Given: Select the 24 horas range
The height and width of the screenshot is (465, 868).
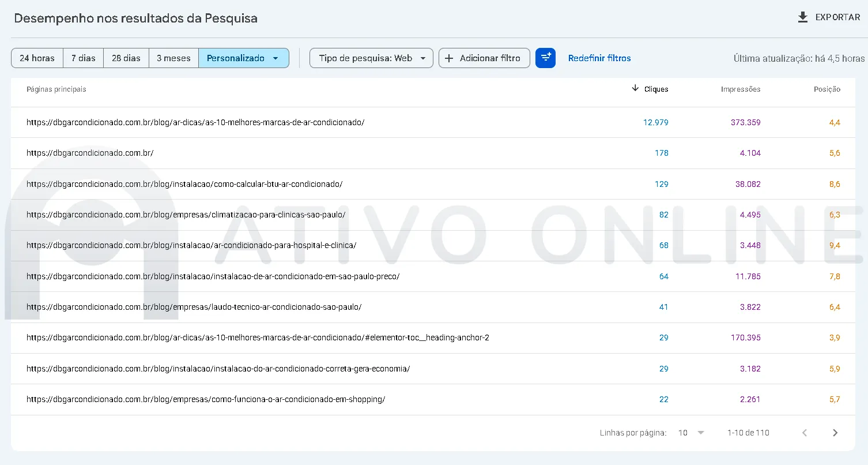Looking at the screenshot, I should 37,58.
